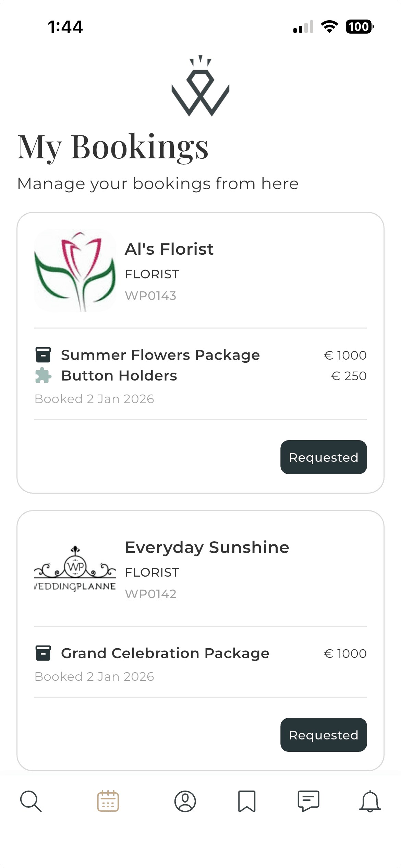Tap the Button Holders puzzle-piece icon
The image size is (401, 868).
coord(43,375)
